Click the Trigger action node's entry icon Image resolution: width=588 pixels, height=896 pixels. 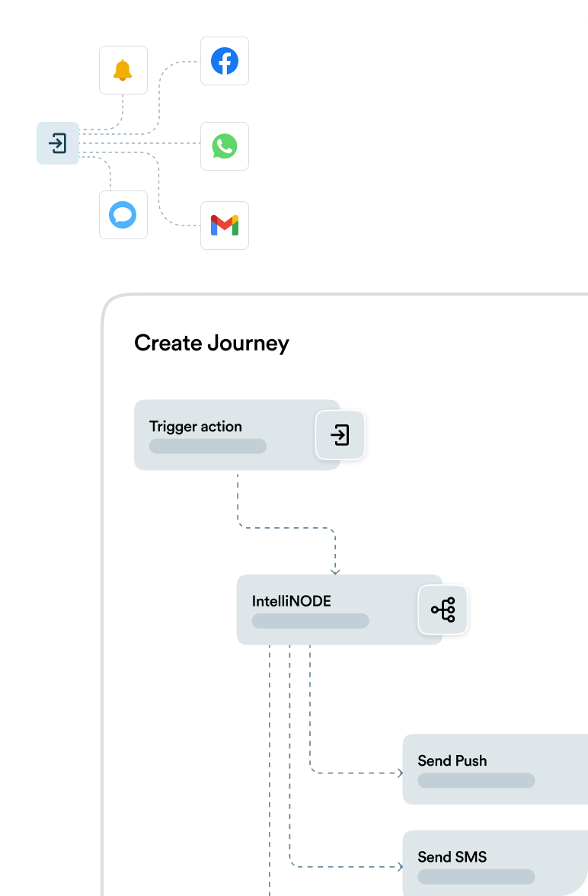click(340, 436)
